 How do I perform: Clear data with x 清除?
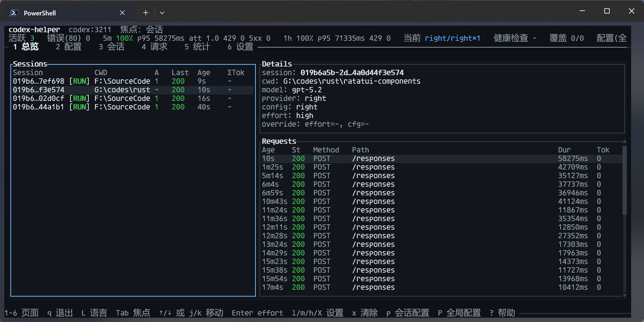(x=365, y=313)
